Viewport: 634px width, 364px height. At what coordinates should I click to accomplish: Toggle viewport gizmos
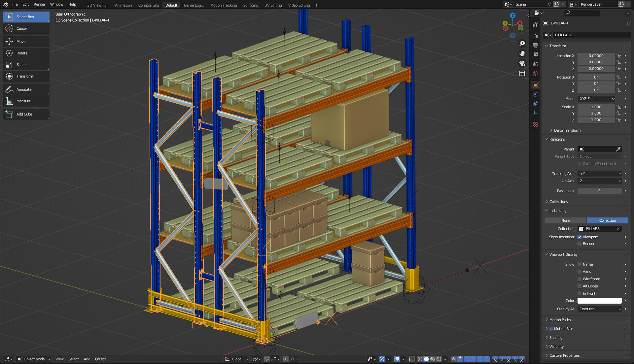click(x=382, y=359)
